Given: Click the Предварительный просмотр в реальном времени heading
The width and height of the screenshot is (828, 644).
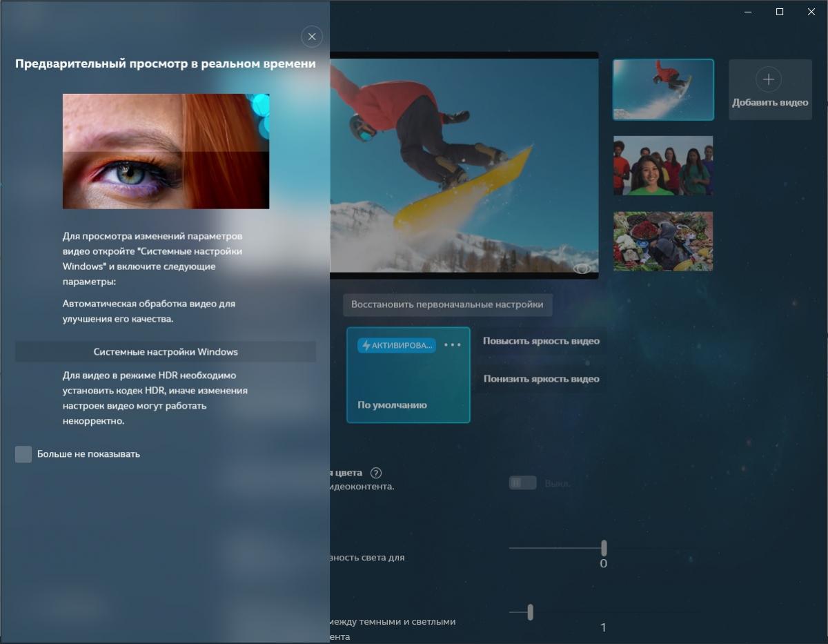Looking at the screenshot, I should click(x=166, y=64).
